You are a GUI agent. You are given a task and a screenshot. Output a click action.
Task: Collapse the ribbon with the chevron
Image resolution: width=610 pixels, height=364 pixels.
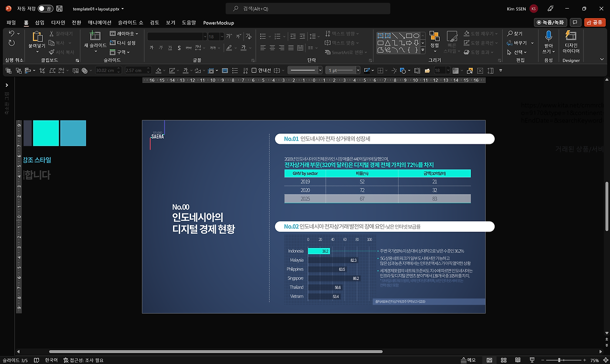coord(602,59)
